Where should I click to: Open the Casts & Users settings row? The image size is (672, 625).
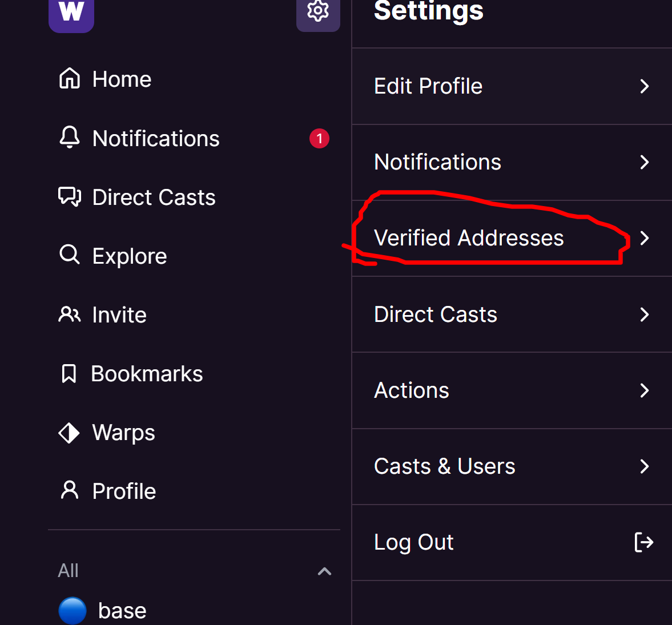point(512,466)
